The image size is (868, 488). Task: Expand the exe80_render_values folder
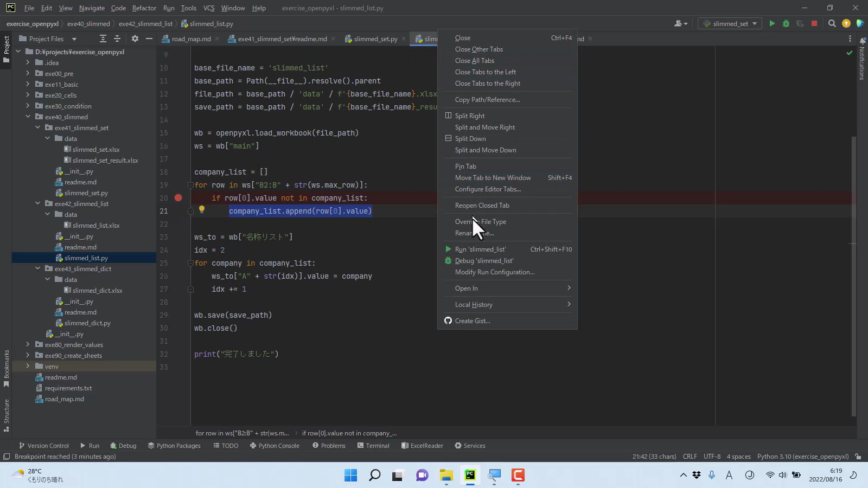(x=28, y=344)
